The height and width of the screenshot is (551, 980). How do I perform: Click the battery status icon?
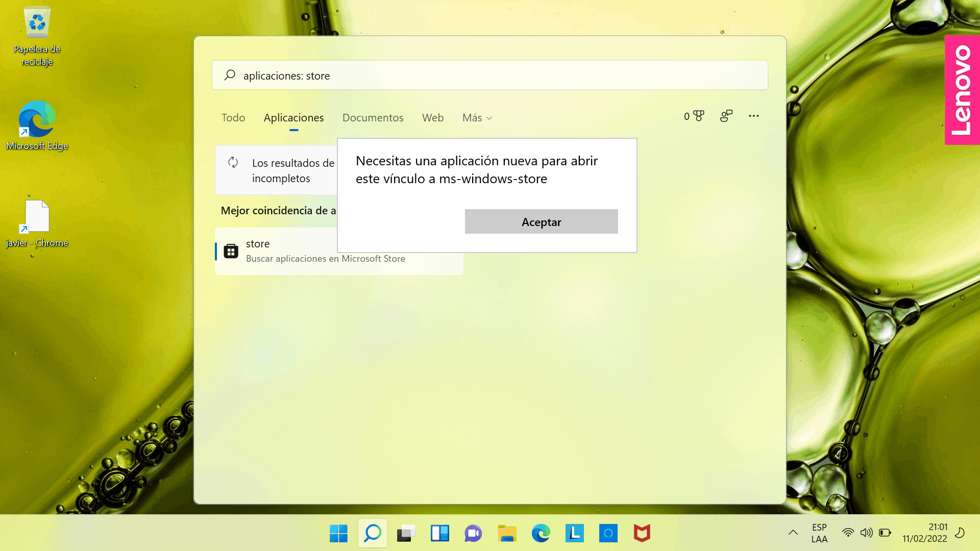tap(885, 533)
